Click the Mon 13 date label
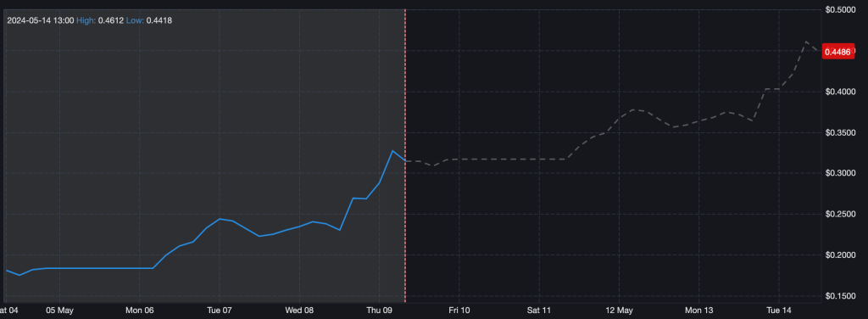 pos(699,311)
